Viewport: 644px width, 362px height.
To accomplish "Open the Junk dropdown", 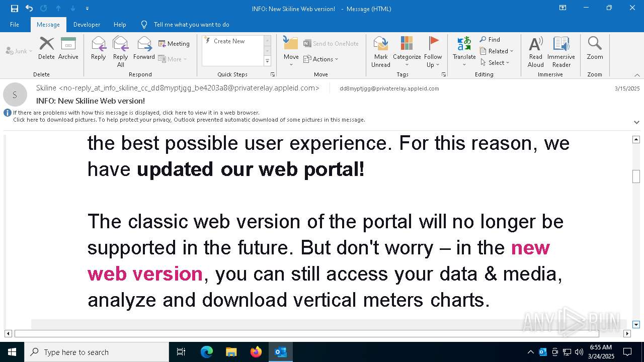I will (x=19, y=51).
